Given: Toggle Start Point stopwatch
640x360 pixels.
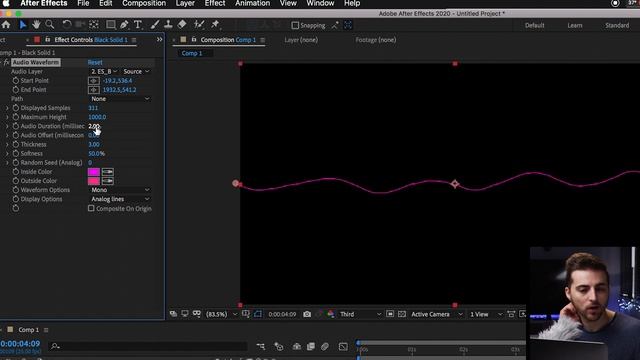Looking at the screenshot, I should coord(16,81).
